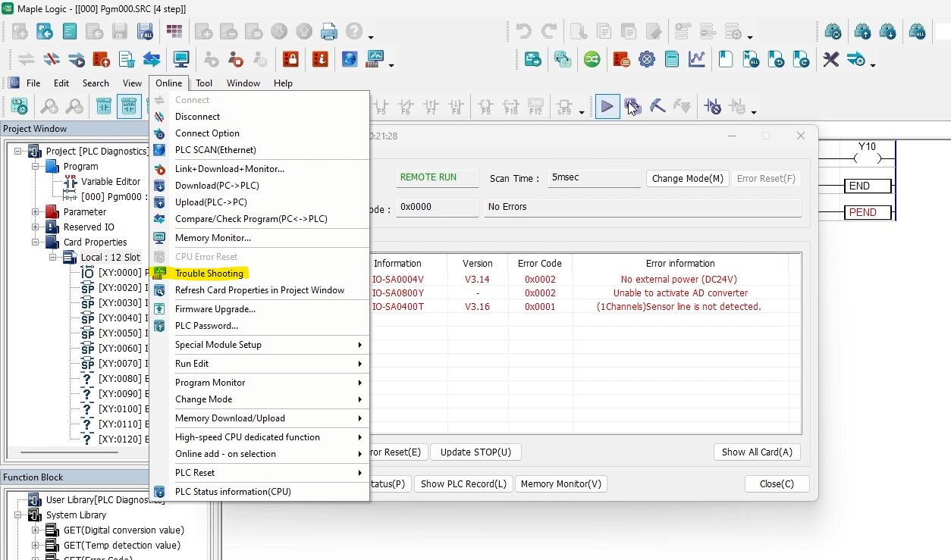
Task: Click the blue Run play icon in the toolbar
Action: [x=607, y=106]
